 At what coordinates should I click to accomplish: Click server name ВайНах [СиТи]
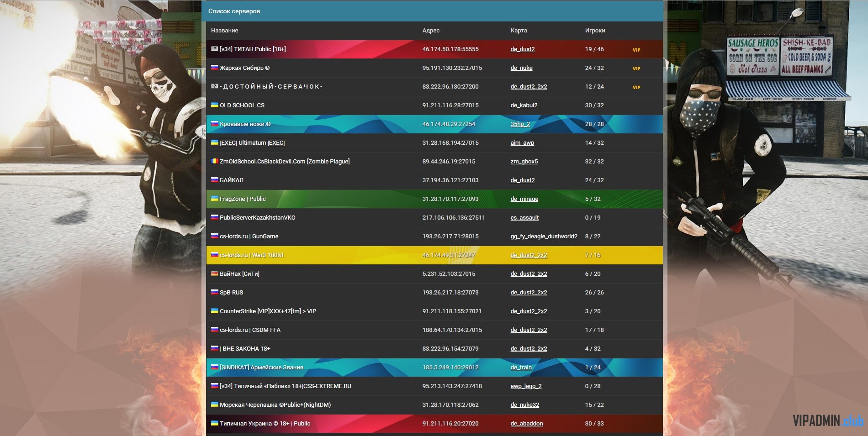point(239,274)
